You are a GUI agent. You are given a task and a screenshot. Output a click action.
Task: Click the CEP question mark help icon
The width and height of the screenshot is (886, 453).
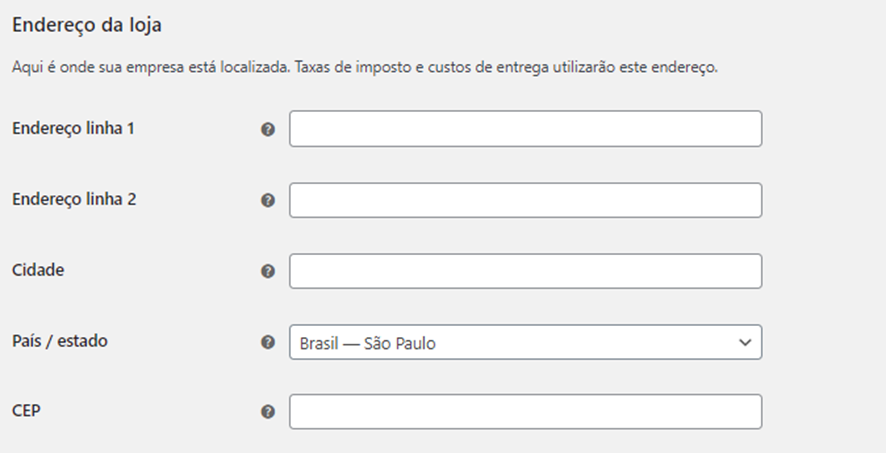267,412
